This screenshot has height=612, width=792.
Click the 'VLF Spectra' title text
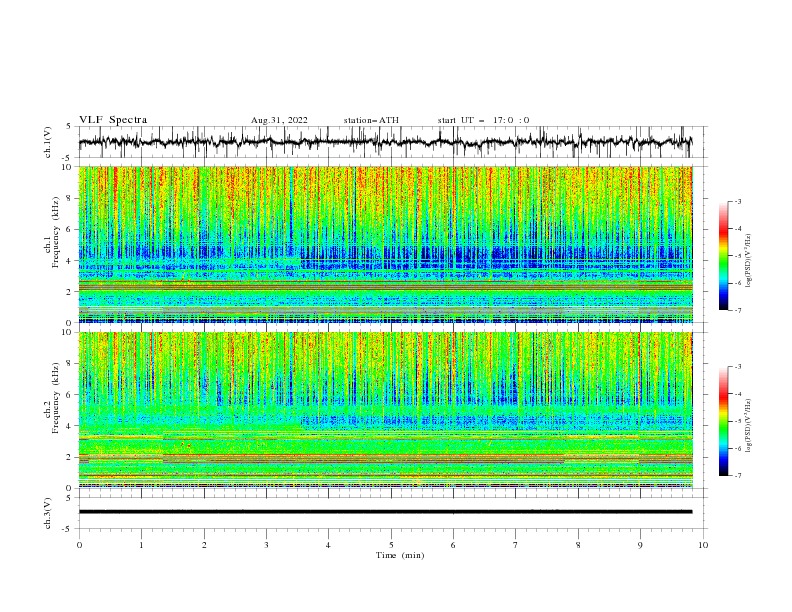click(113, 120)
